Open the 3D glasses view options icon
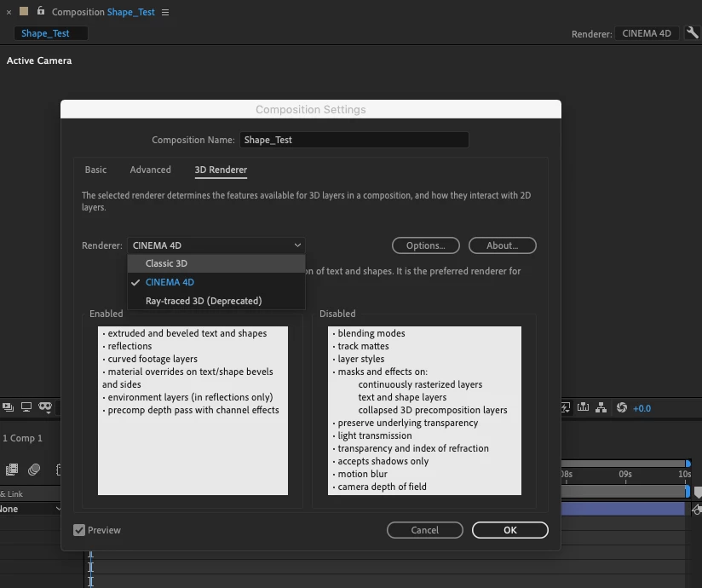The width and height of the screenshot is (702, 588). point(45,407)
